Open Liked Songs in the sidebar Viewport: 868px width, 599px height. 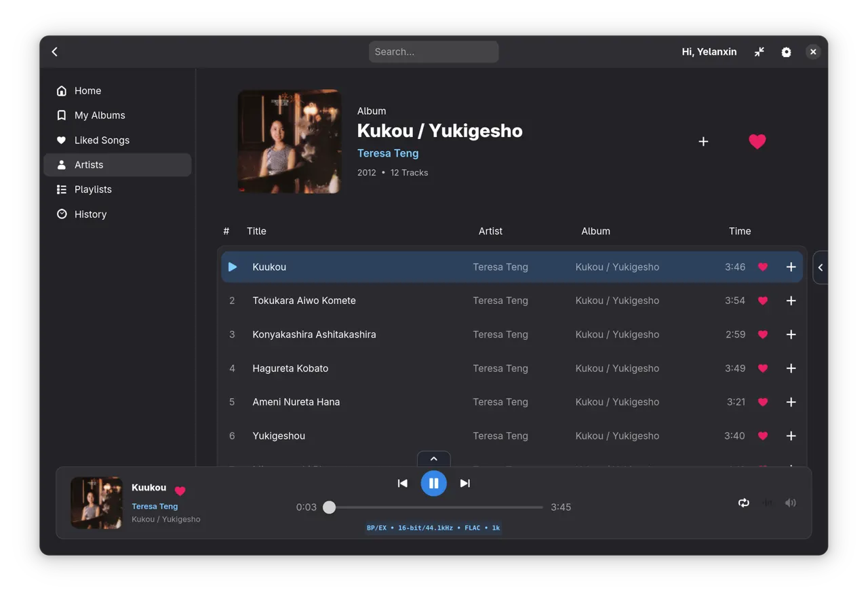point(117,140)
